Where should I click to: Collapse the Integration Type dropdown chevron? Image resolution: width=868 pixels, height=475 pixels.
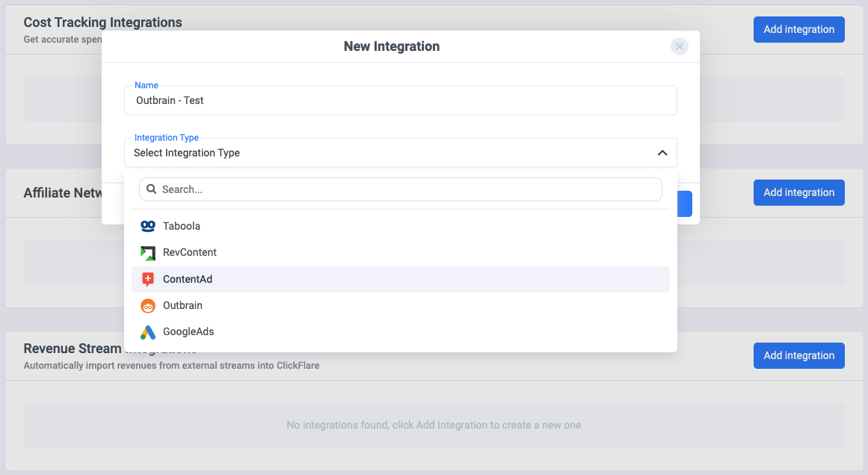[x=662, y=153]
